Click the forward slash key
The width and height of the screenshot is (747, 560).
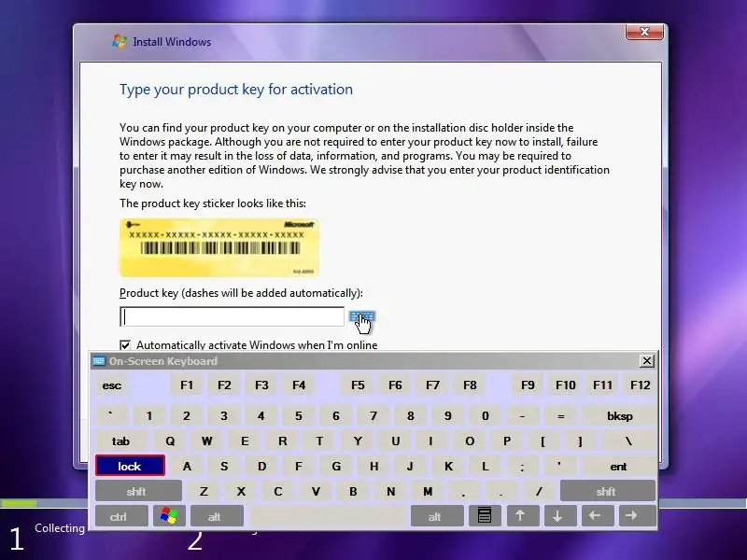pyautogui.click(x=539, y=491)
